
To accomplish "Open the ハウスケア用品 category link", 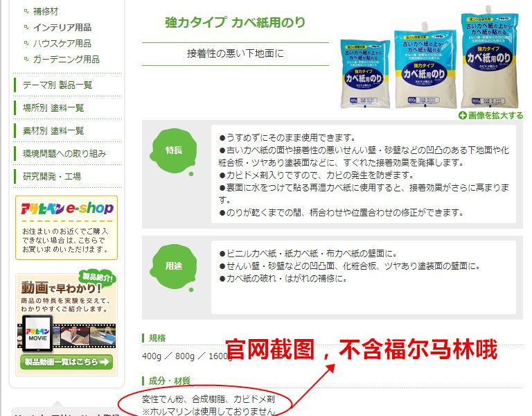I will click(x=62, y=43).
